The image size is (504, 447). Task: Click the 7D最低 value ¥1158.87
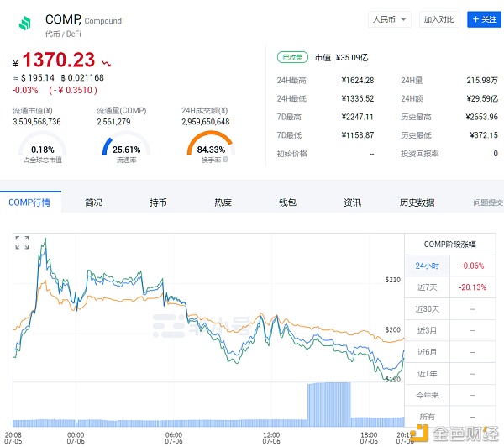tap(358, 135)
